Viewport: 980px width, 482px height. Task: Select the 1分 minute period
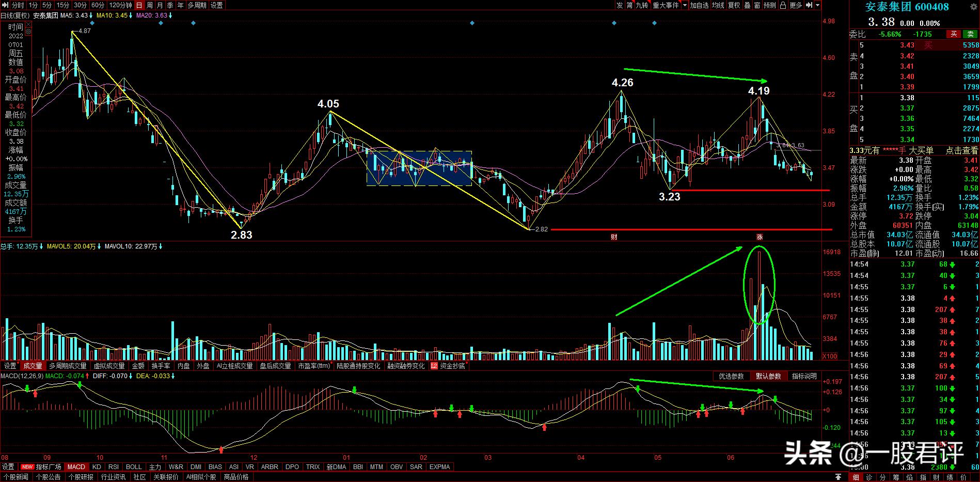click(x=34, y=5)
